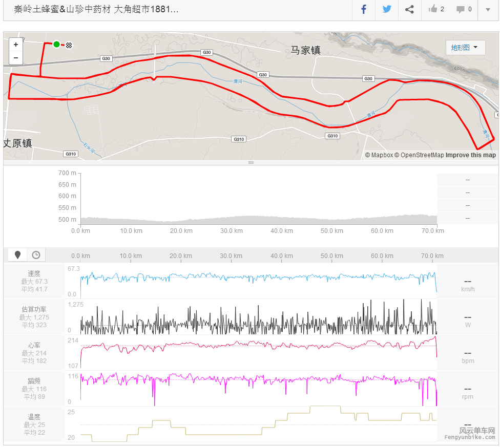Click the Improve this map link

tap(470, 155)
